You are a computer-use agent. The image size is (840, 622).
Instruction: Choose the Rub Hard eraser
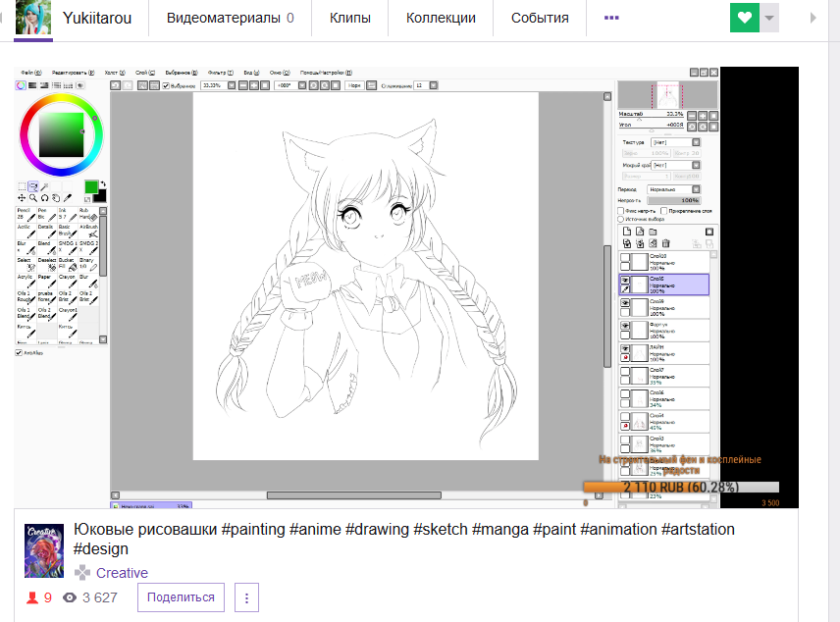click(x=88, y=214)
